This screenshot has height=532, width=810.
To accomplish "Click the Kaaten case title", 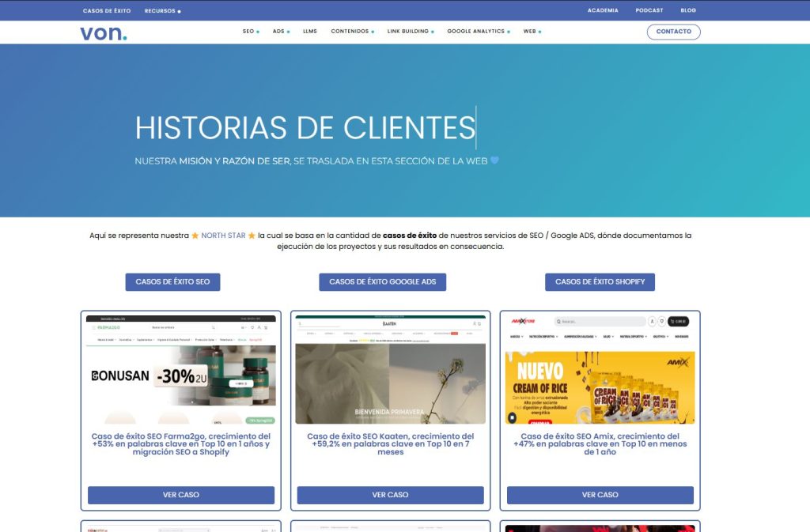I will point(390,444).
